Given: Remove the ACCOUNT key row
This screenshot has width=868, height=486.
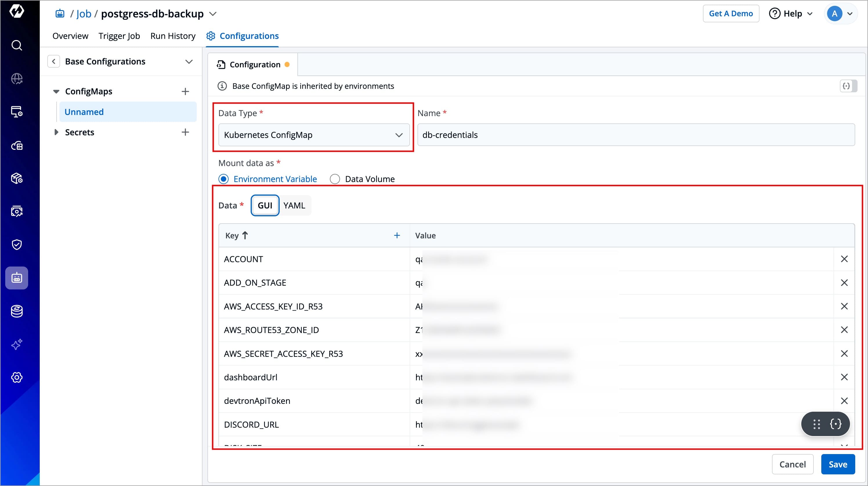Looking at the screenshot, I should pyautogui.click(x=844, y=259).
